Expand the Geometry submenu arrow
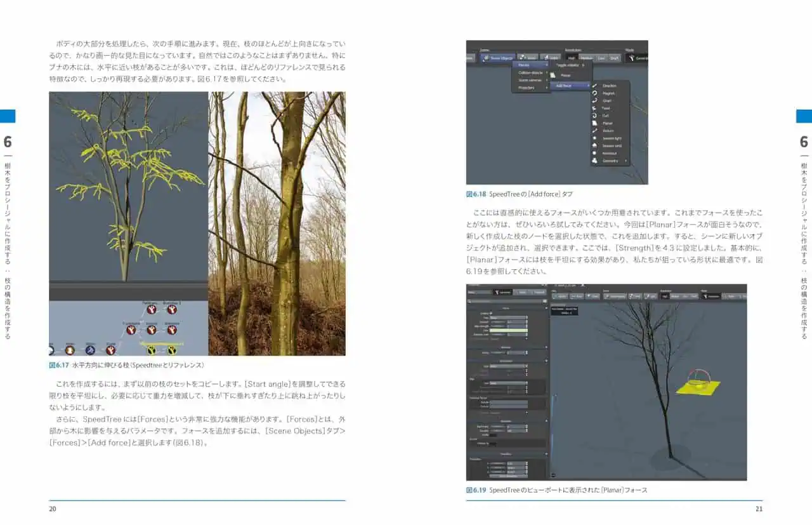812x525 pixels. pyautogui.click(x=625, y=161)
